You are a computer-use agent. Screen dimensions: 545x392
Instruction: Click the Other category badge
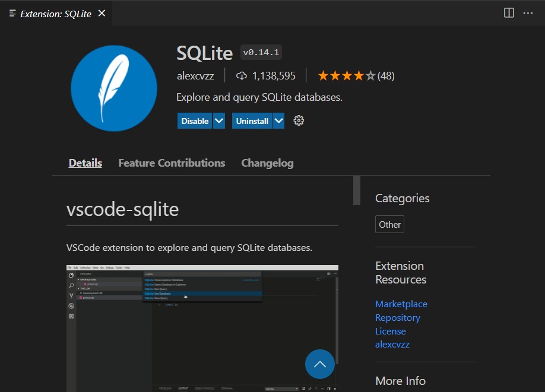[x=389, y=224]
